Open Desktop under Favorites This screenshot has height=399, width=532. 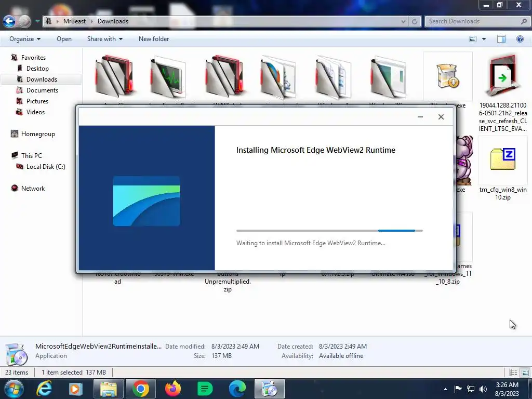click(x=37, y=69)
